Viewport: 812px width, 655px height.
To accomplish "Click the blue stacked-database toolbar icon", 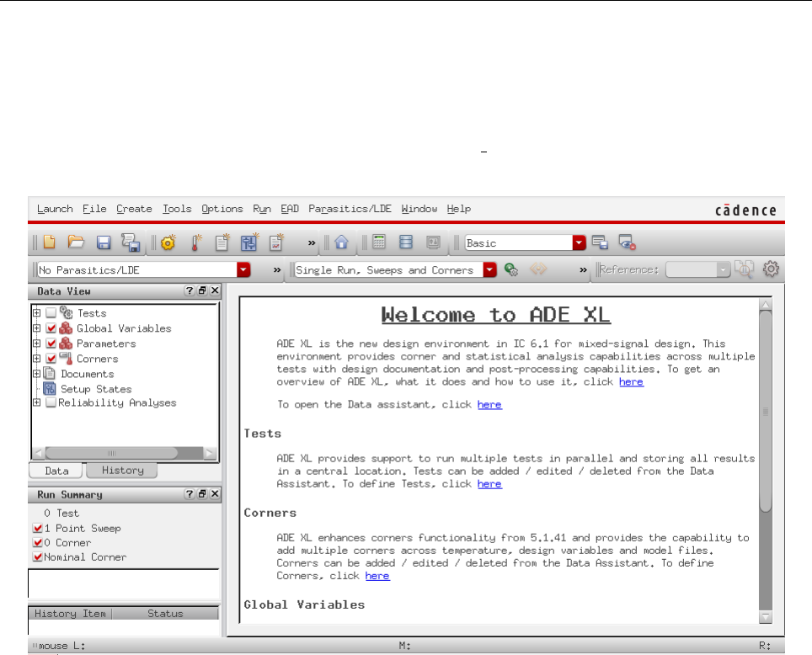I will tap(406, 242).
